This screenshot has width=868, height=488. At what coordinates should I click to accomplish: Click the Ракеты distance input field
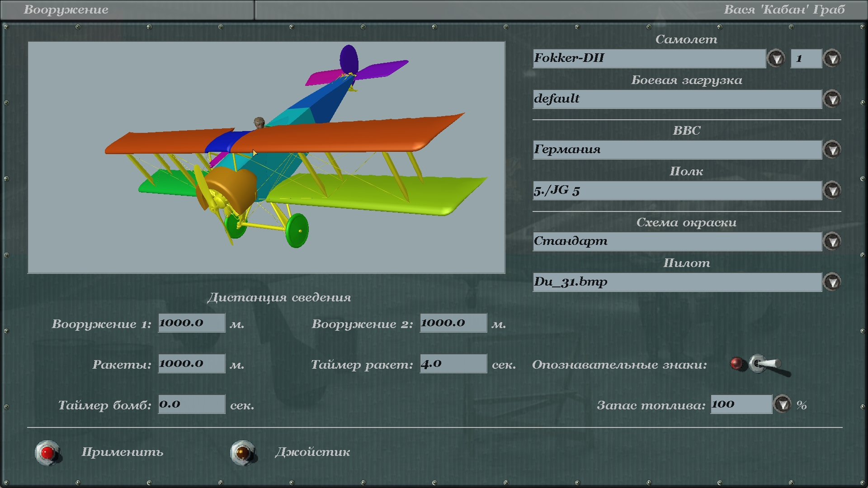[191, 364]
